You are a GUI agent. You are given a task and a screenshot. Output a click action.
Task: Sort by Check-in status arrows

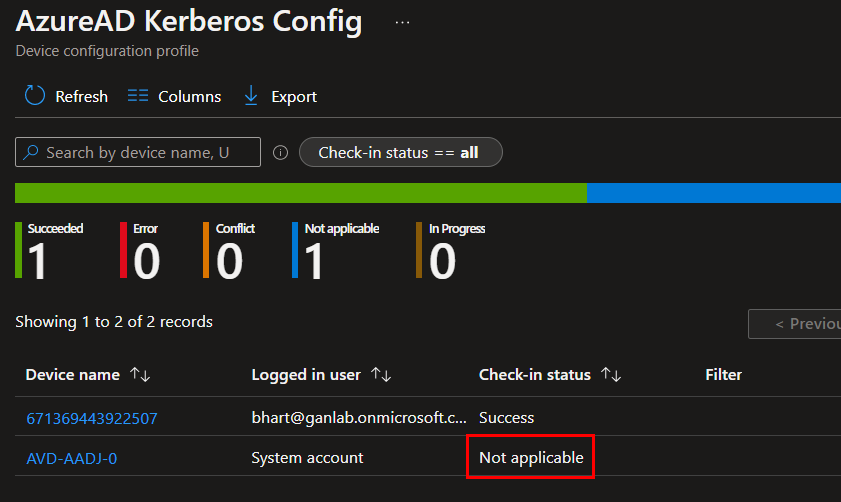pos(611,375)
